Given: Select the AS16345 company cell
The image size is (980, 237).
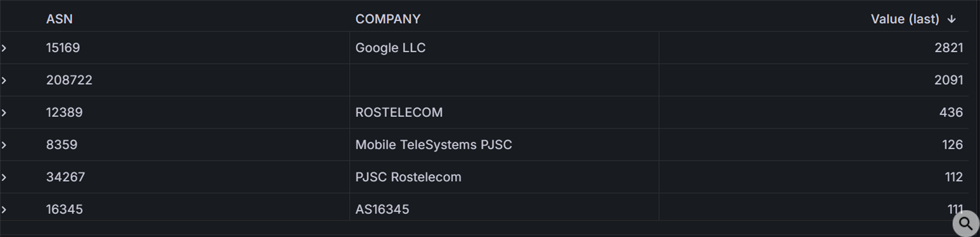Looking at the screenshot, I should (504, 208).
